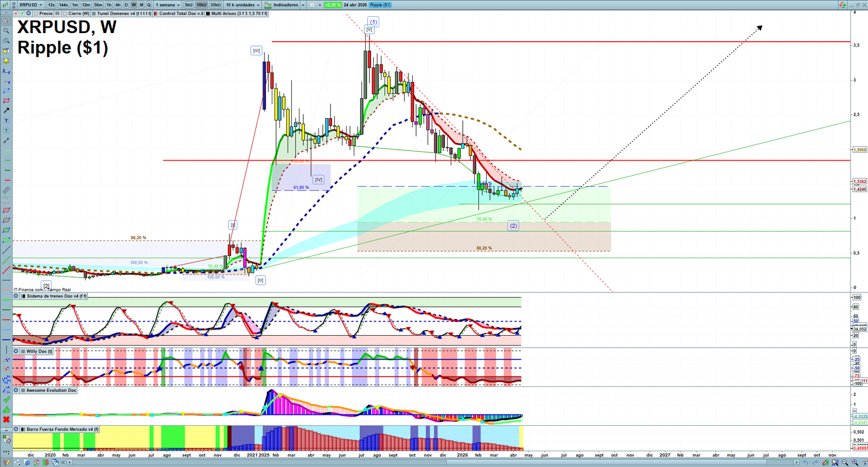Screen dimensions: 868x467
Task: Switch to the M monthly timeframe
Action: pos(142,5)
